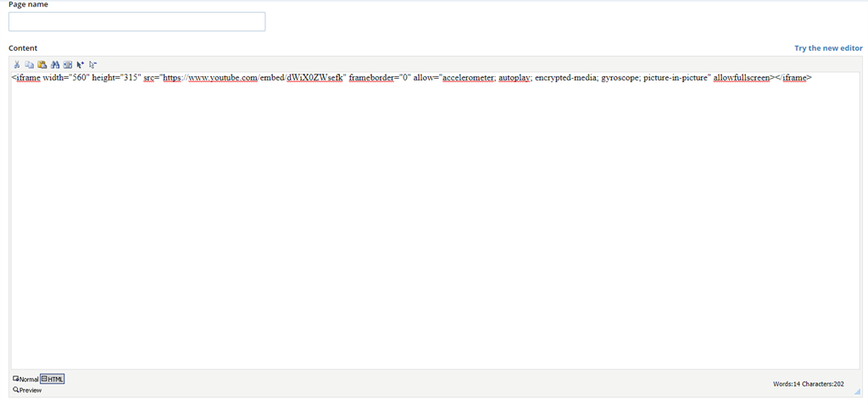Image resolution: width=868 pixels, height=405 pixels.
Task: Click inside the HTML content text area
Action: [x=434, y=221]
